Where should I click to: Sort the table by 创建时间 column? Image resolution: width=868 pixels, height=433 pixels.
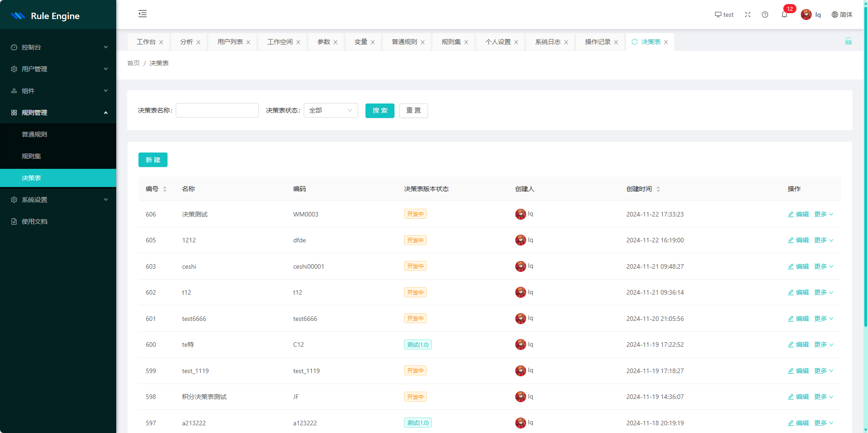658,189
